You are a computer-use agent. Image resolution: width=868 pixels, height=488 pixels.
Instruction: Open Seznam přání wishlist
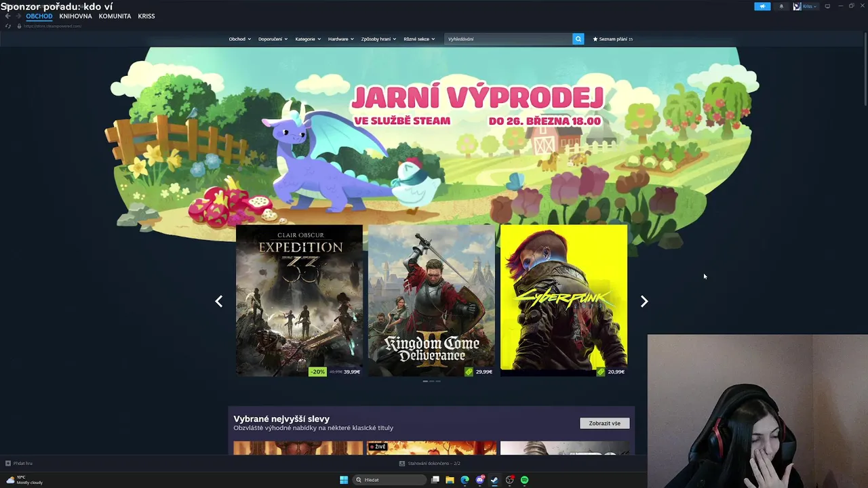coord(612,39)
